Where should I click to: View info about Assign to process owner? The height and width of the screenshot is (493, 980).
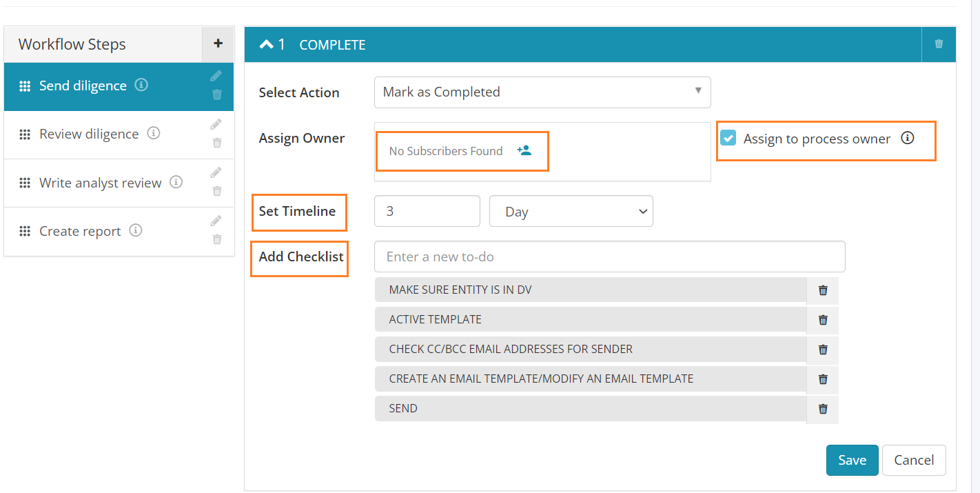pyautogui.click(x=908, y=138)
